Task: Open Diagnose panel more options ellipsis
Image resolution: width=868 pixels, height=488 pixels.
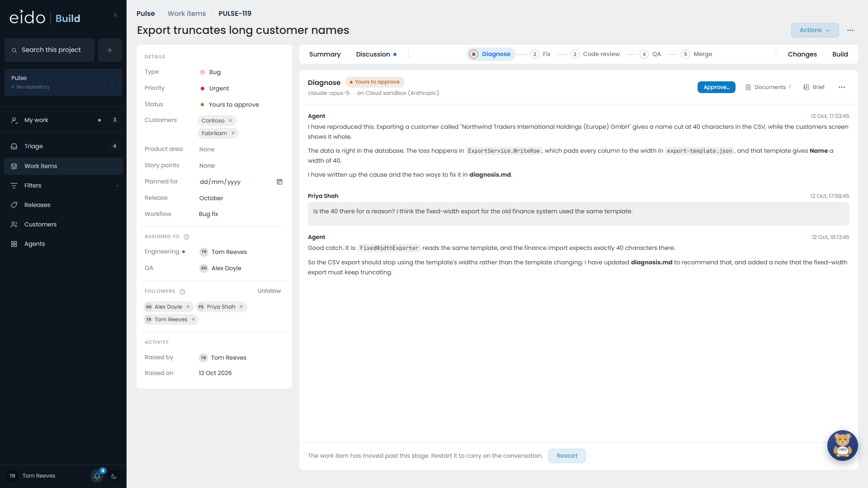Action: click(842, 87)
